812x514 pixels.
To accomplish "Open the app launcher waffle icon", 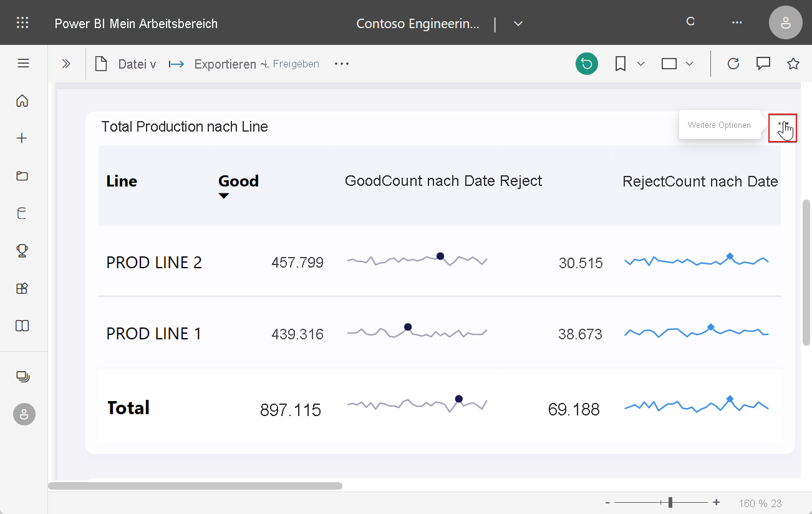I will (22, 23).
